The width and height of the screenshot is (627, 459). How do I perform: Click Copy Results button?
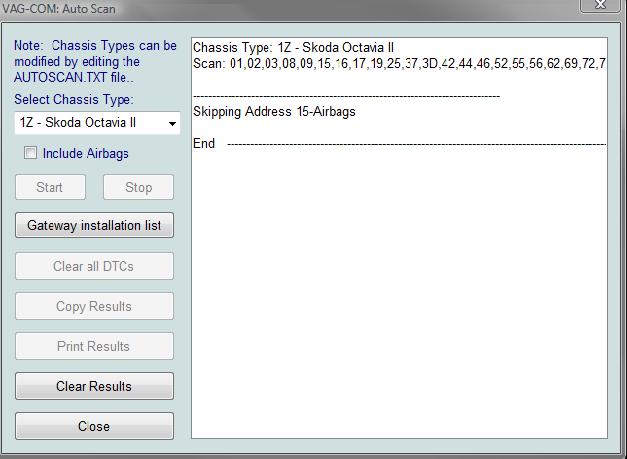(94, 306)
